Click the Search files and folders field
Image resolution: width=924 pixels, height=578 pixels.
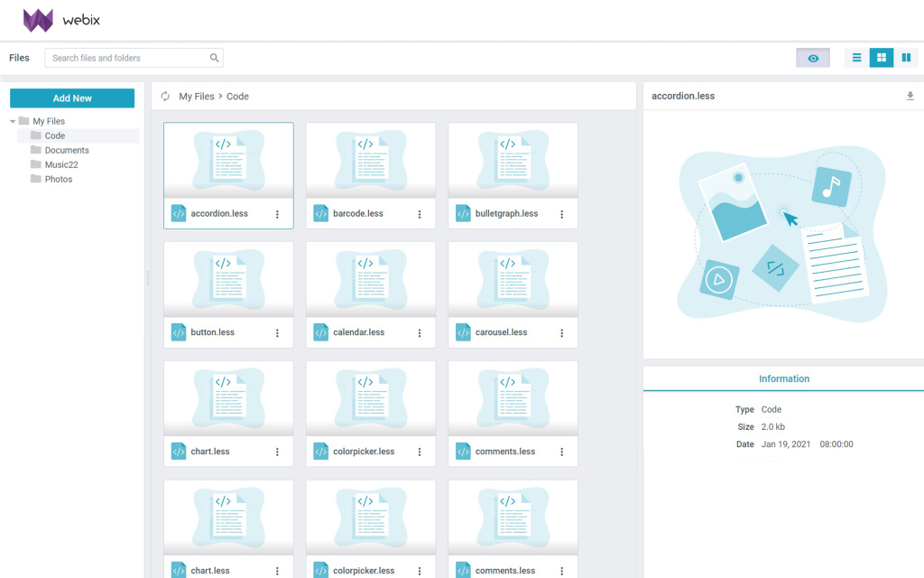pyautogui.click(x=134, y=58)
